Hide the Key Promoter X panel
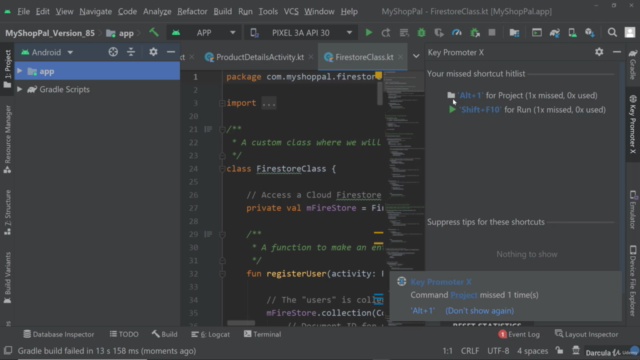Viewport: 640px width, 360px height. coord(617,52)
